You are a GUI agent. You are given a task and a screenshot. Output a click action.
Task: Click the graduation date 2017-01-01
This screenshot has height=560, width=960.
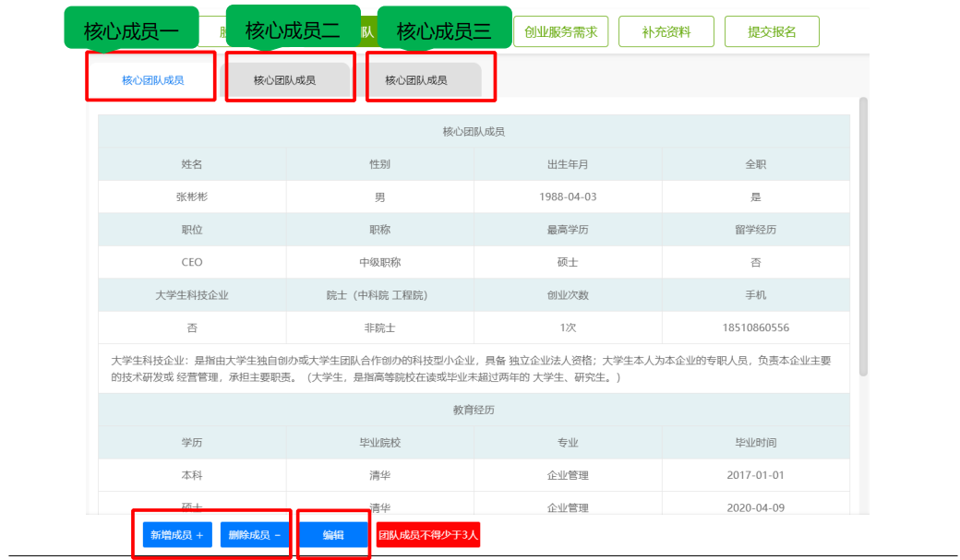(x=755, y=475)
